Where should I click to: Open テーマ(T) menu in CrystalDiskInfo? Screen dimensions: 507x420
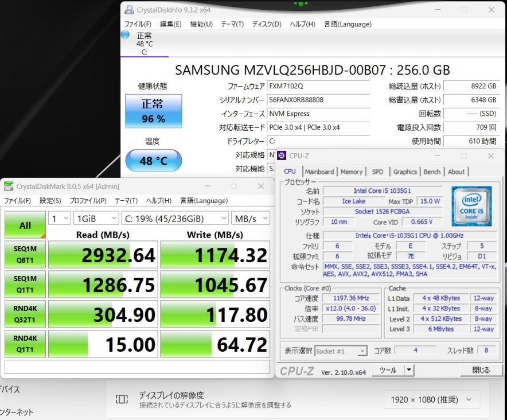tap(232, 24)
